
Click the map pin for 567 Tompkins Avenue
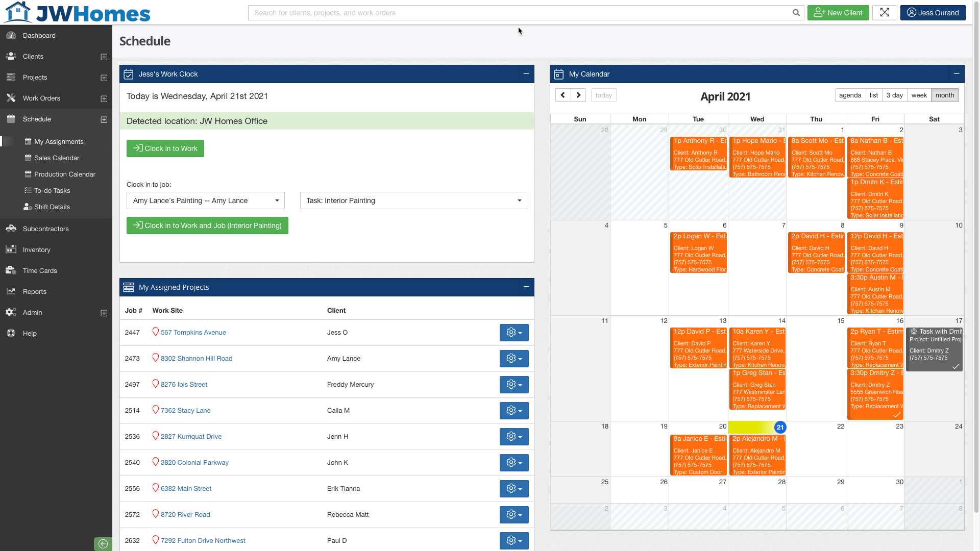[156, 332]
